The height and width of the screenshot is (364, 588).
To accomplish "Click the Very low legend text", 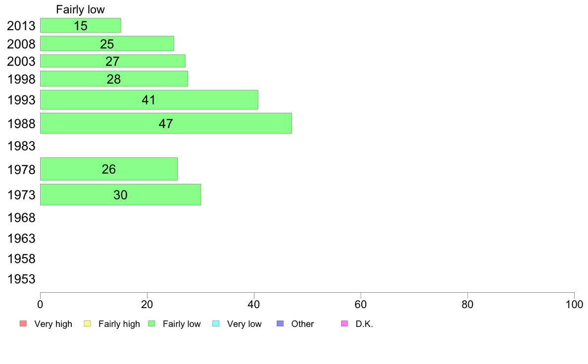I will pos(244,324).
